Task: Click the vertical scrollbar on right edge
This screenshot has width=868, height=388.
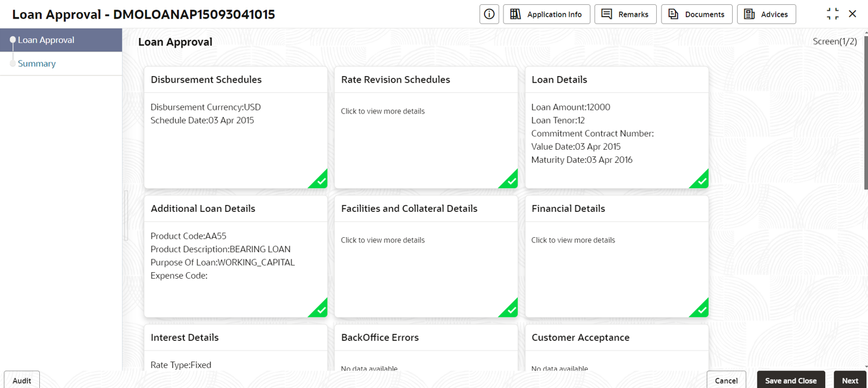Action: (x=866, y=113)
